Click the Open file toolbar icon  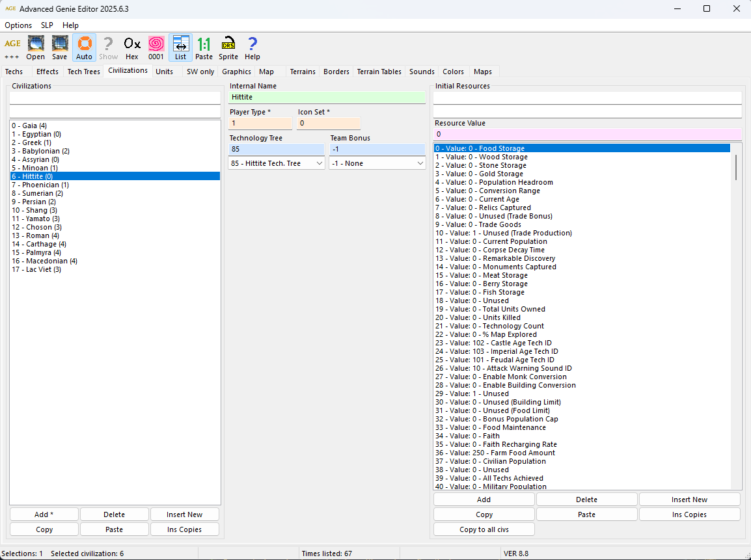[36, 48]
